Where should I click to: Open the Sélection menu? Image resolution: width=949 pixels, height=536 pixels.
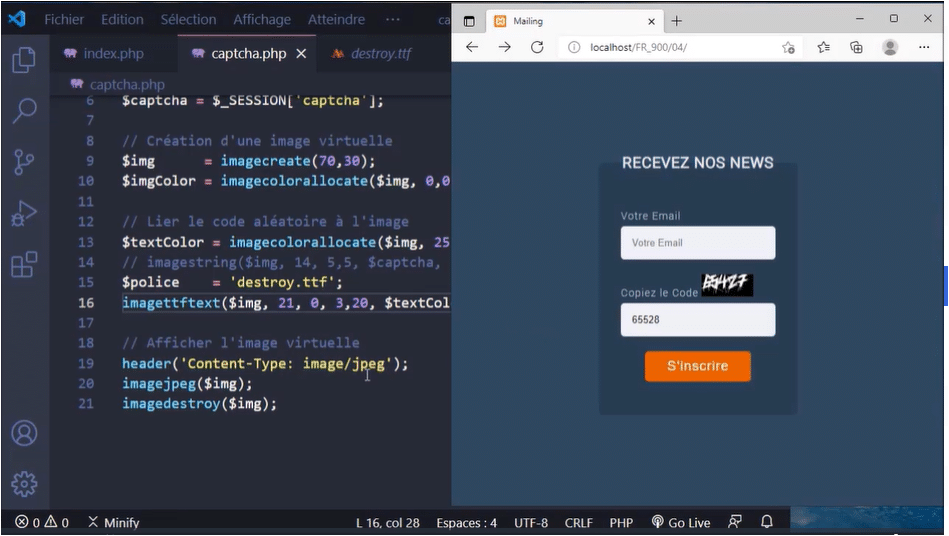[x=188, y=19]
